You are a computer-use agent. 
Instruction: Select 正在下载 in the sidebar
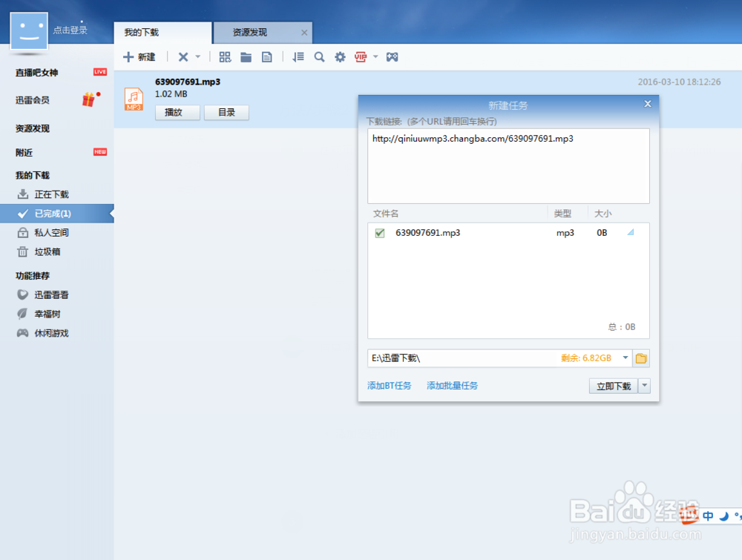tap(52, 194)
